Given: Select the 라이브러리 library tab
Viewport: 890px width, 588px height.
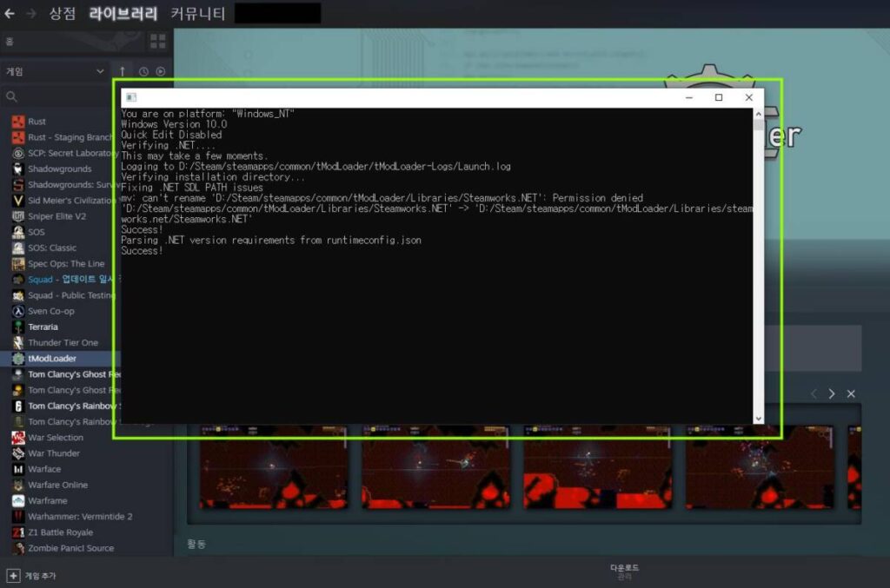Looking at the screenshot, I should tap(122, 13).
